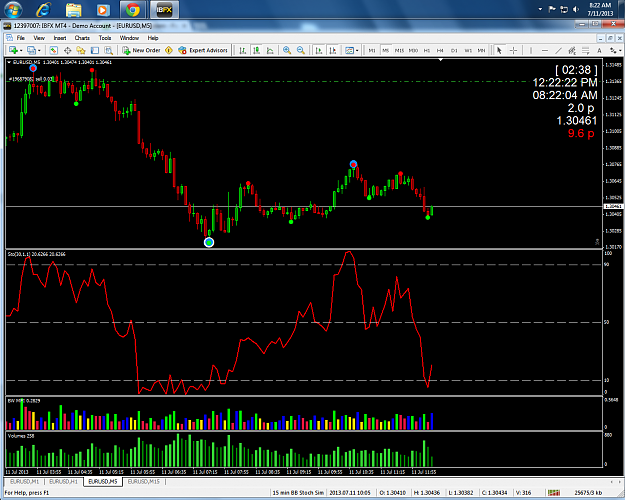Select the M30 timeframe button
625x500 pixels.
point(413,50)
